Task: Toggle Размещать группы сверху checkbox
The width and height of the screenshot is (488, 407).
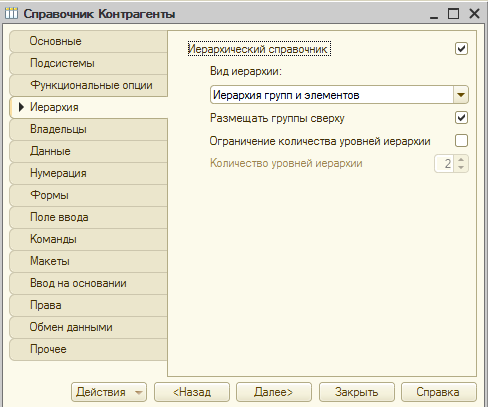Action: click(x=461, y=118)
